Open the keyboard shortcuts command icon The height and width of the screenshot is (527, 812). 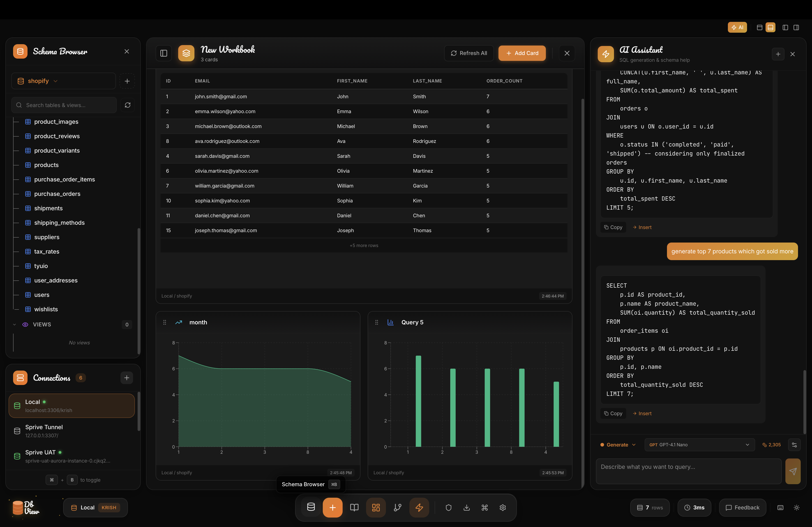[484, 508]
